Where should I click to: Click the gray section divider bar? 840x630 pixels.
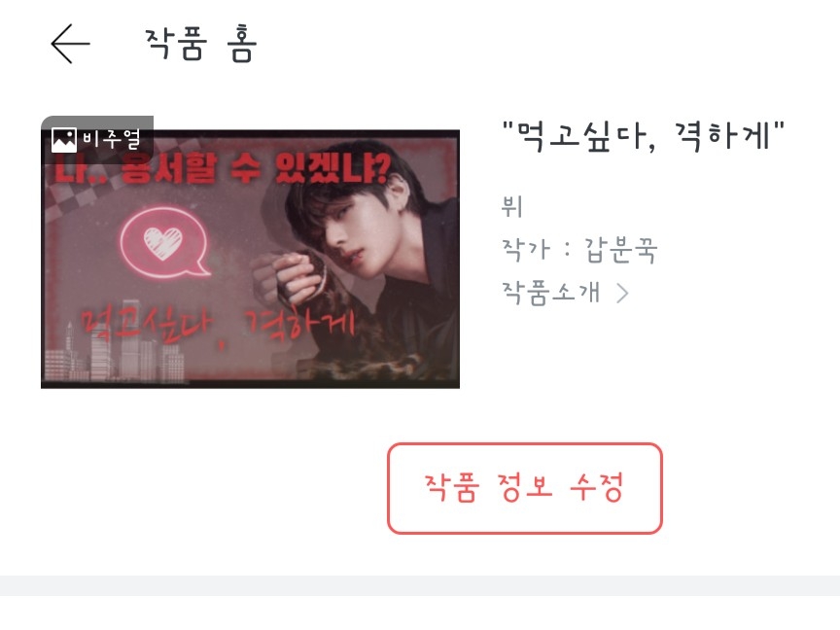click(x=420, y=585)
